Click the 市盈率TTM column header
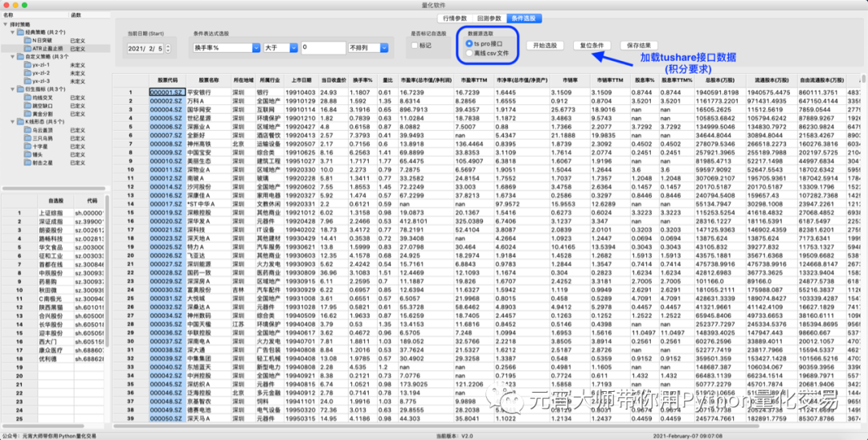The height and width of the screenshot is (440, 868). (x=473, y=80)
